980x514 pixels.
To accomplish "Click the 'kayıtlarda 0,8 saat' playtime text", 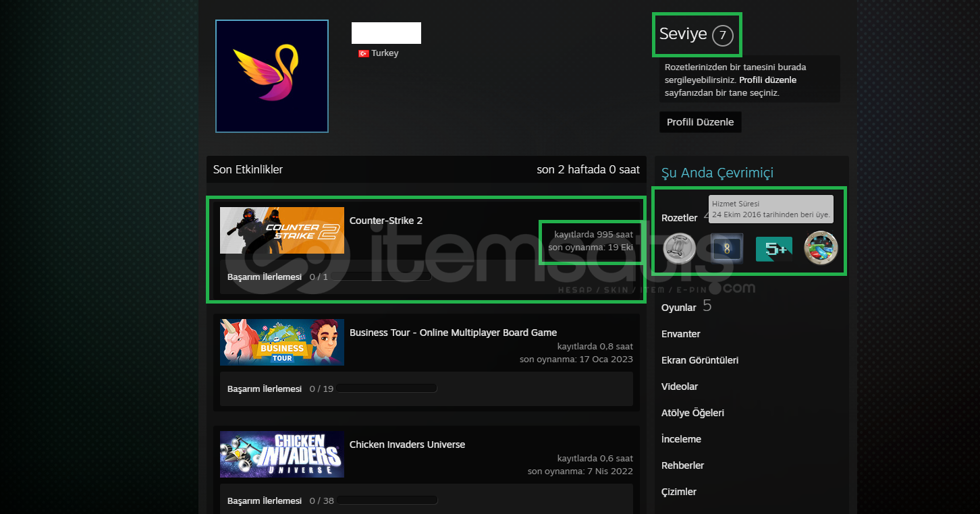I will coord(595,347).
